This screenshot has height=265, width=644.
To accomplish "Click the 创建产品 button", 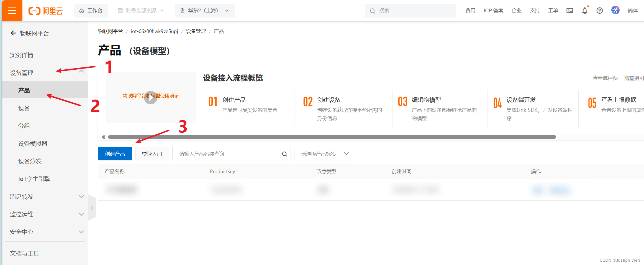I will [x=115, y=154].
